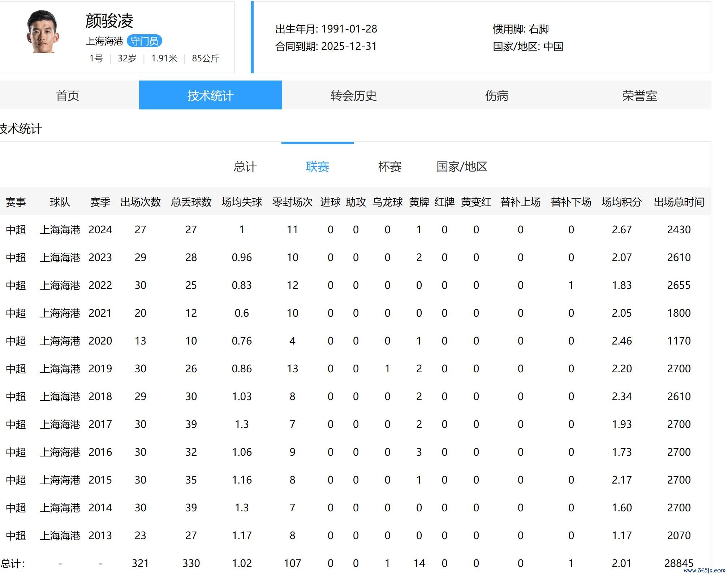Click the 2.67 average points value in 2024 row
728x576 pixels.
pos(621,230)
